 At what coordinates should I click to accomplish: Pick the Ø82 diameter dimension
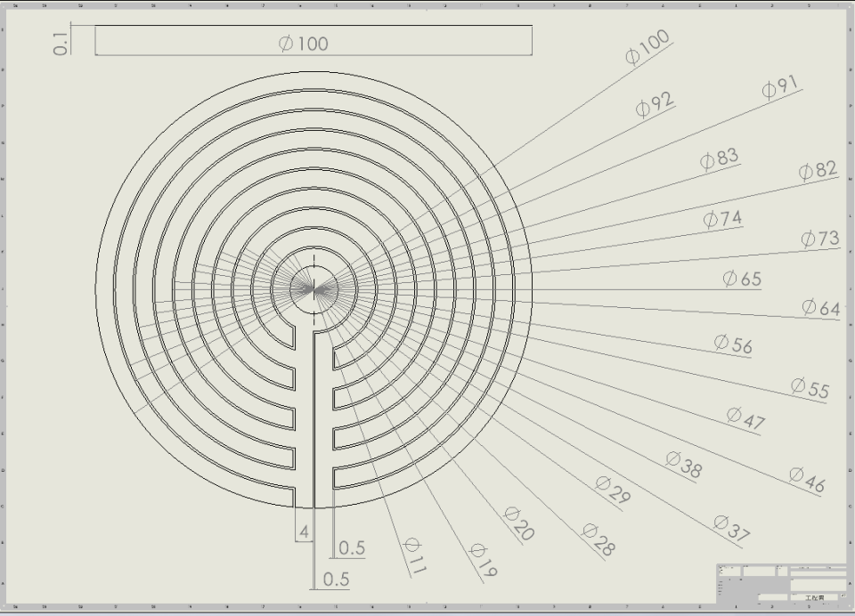(818, 170)
